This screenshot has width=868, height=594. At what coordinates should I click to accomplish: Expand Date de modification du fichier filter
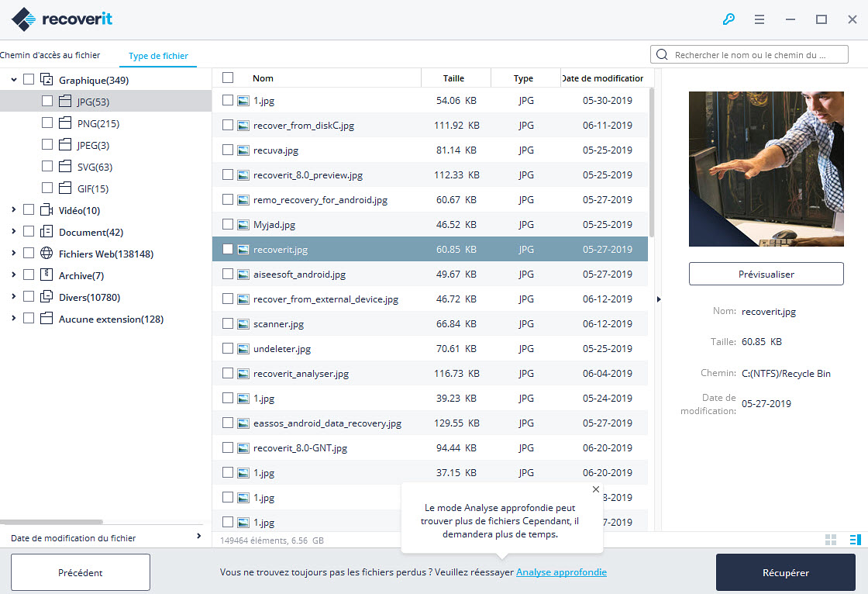pos(198,537)
